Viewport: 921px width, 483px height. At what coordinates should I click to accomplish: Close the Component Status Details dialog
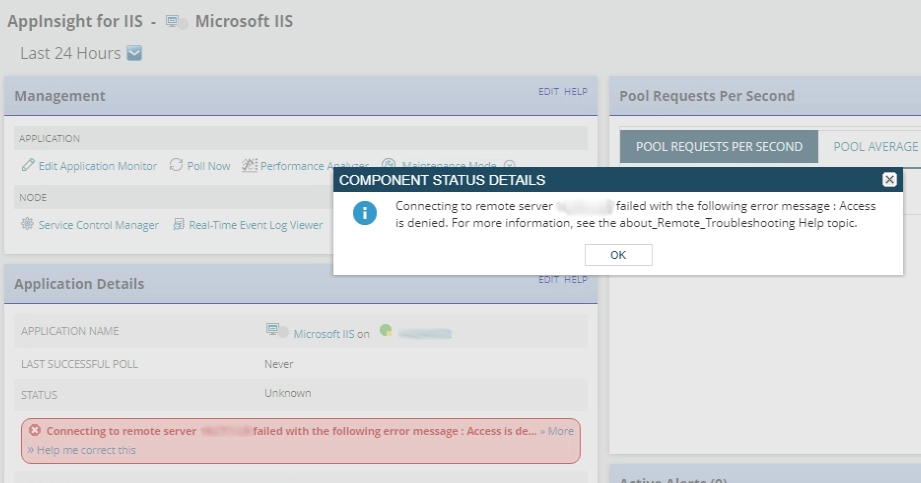pos(889,180)
